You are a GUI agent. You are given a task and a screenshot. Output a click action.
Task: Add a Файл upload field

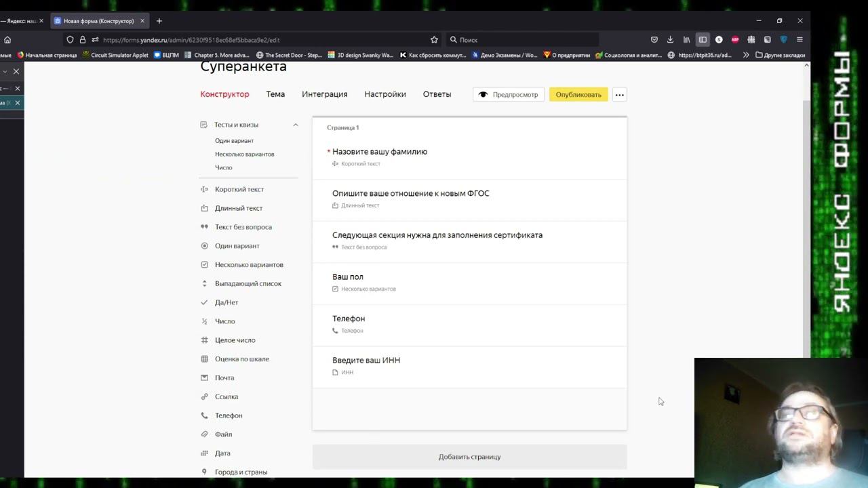[223, 434]
